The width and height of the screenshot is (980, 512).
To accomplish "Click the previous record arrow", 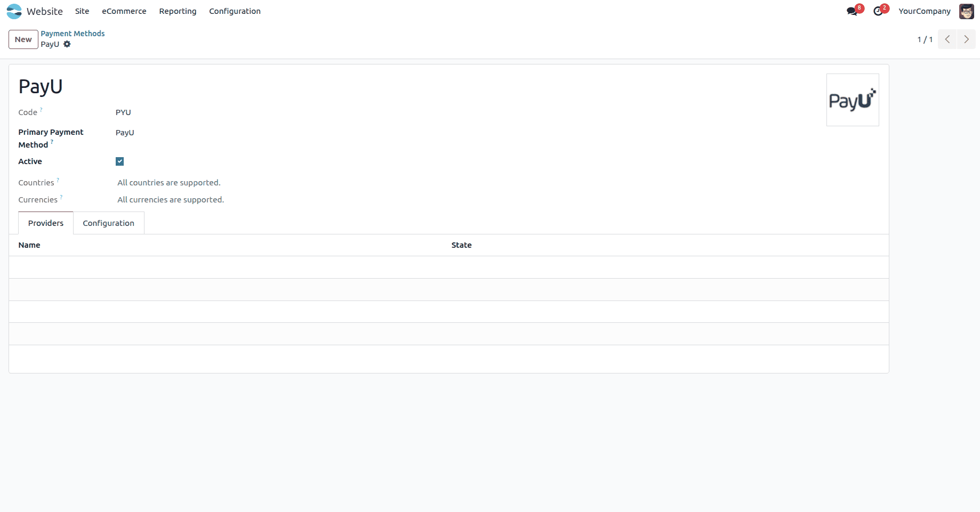I will [947, 39].
